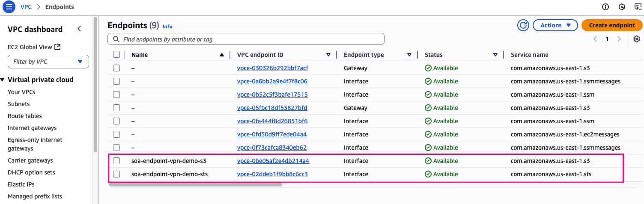
Task: Open the CloudShell icon in the top bar
Action: (638, 7)
